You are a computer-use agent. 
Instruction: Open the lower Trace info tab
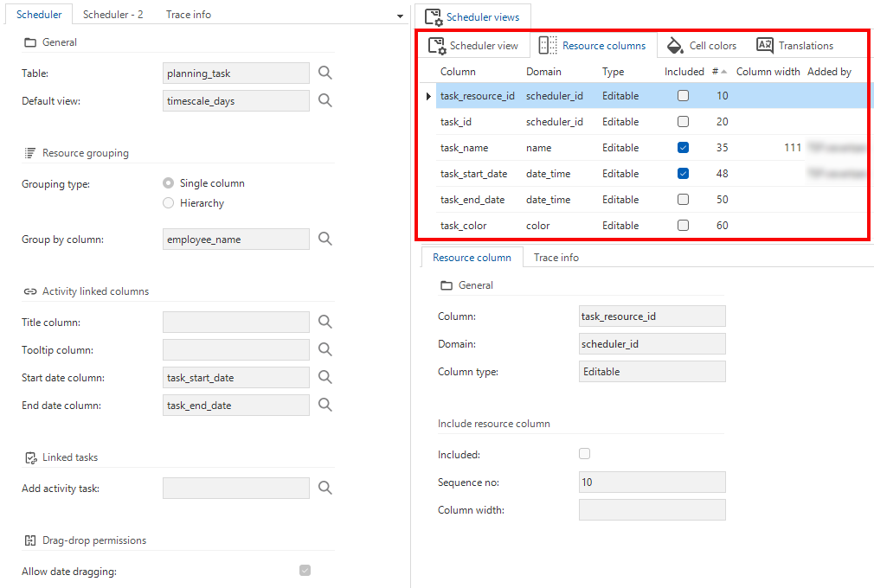pos(556,258)
